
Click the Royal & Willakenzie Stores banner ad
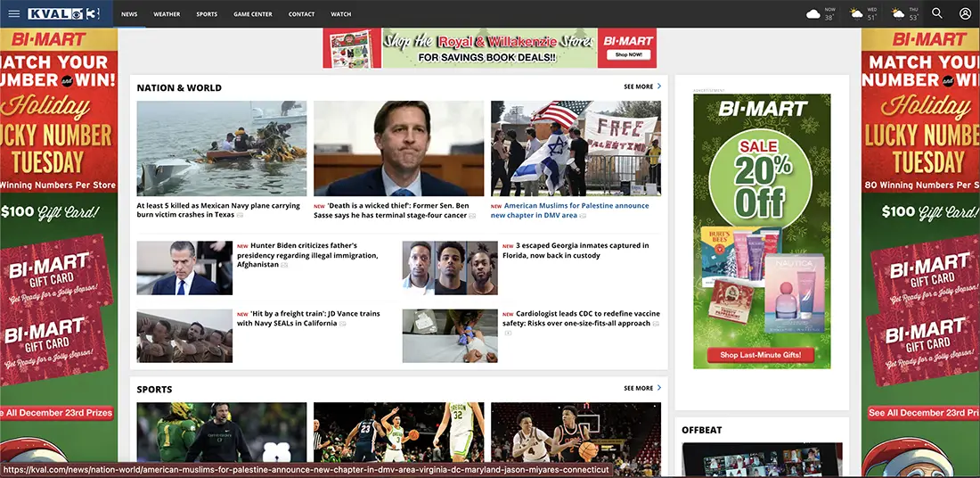[x=489, y=48]
